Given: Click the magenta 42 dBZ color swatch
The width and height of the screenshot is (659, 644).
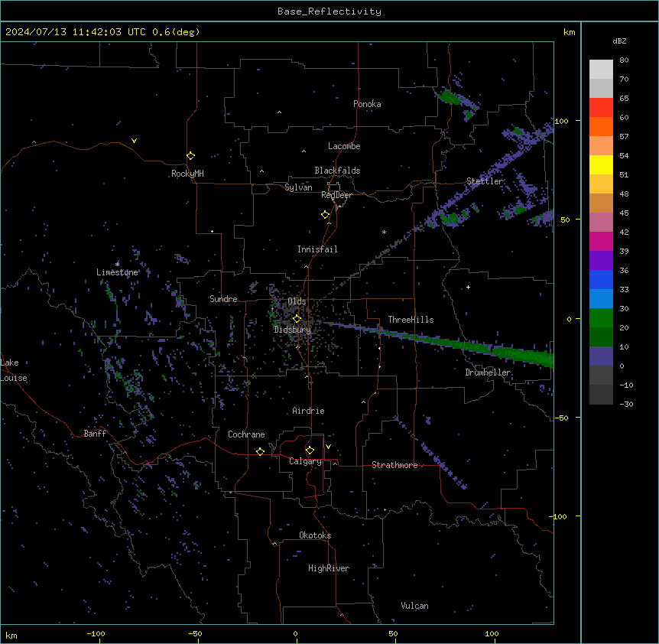Looking at the screenshot, I should click(x=601, y=241).
